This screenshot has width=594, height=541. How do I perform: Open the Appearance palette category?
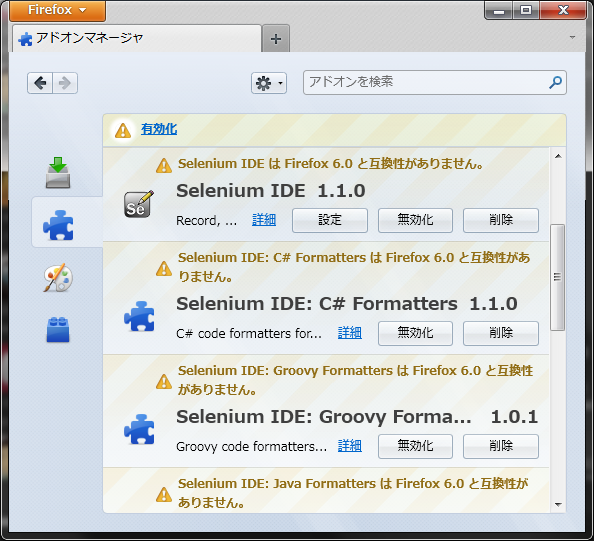[x=58, y=277]
